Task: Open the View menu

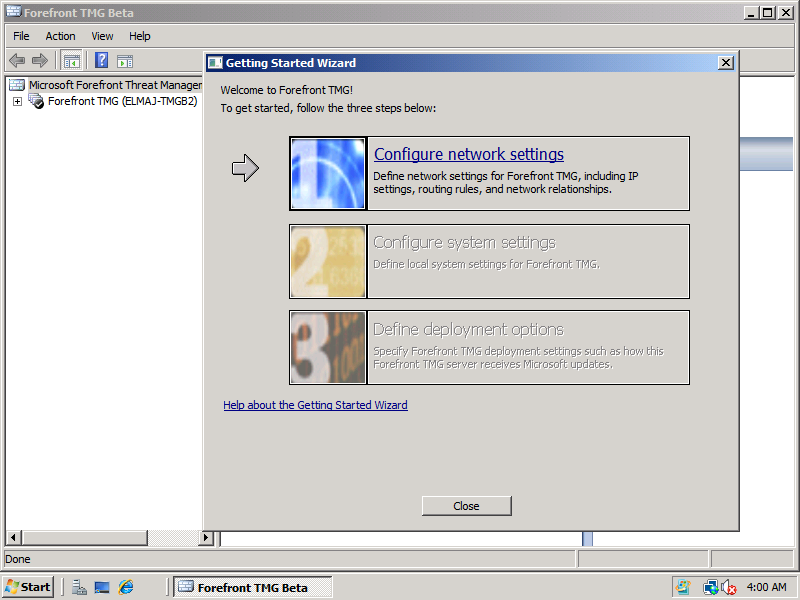Action: coord(102,36)
